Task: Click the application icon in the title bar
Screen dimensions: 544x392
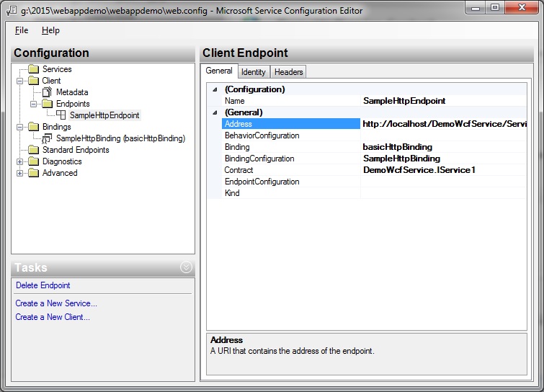Action: (12, 10)
